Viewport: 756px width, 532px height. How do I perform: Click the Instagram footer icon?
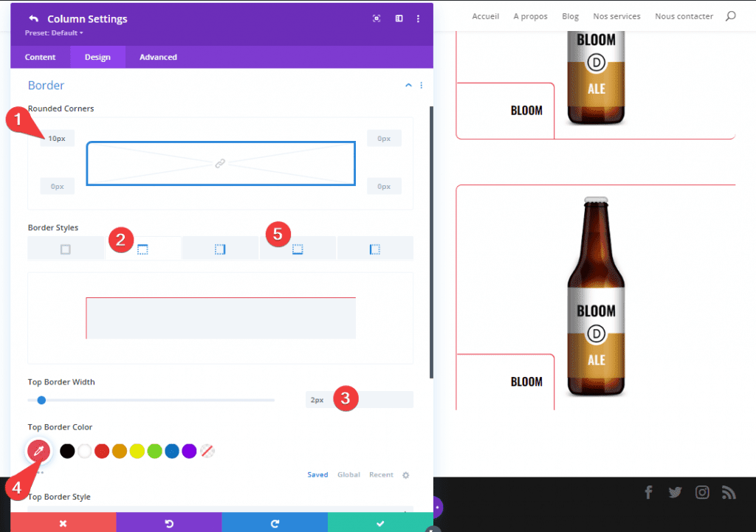(702, 492)
